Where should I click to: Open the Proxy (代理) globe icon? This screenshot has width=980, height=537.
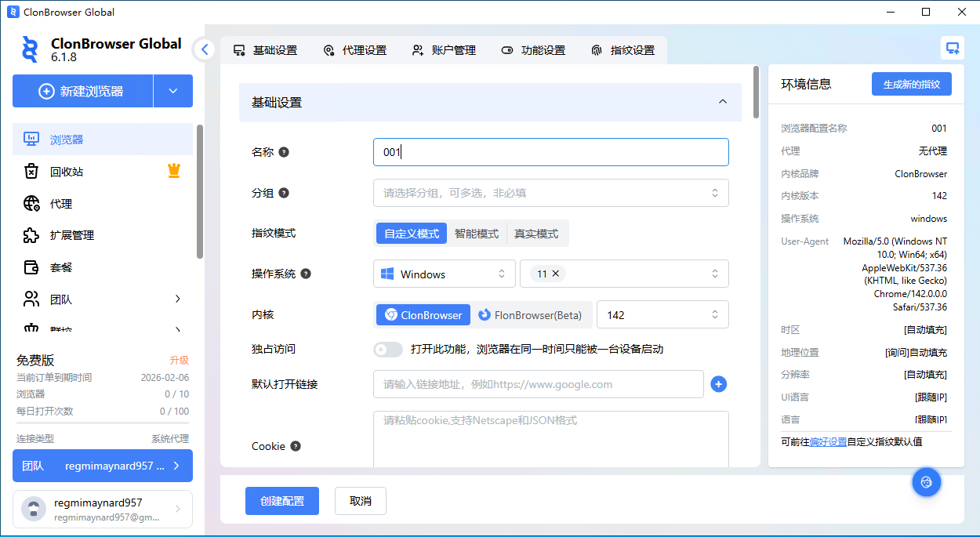[31, 204]
